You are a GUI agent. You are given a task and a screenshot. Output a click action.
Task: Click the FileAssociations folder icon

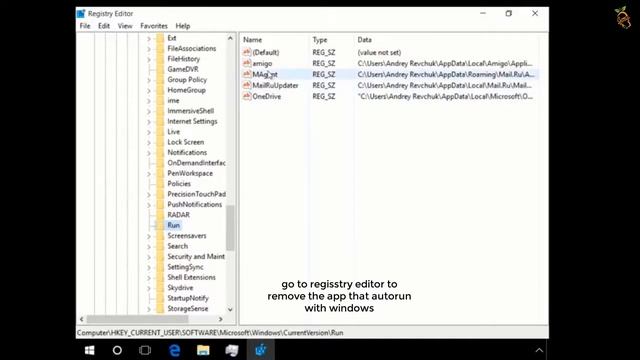coord(160,49)
